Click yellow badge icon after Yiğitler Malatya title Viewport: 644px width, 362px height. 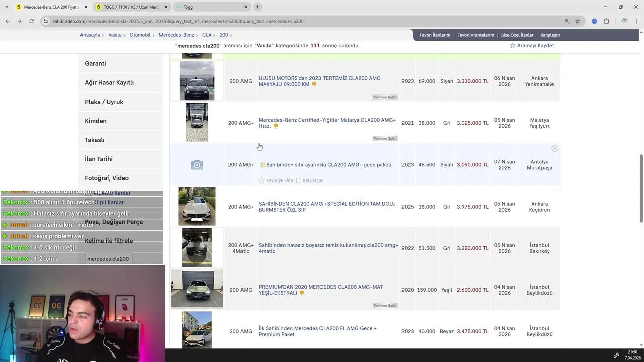(275, 126)
